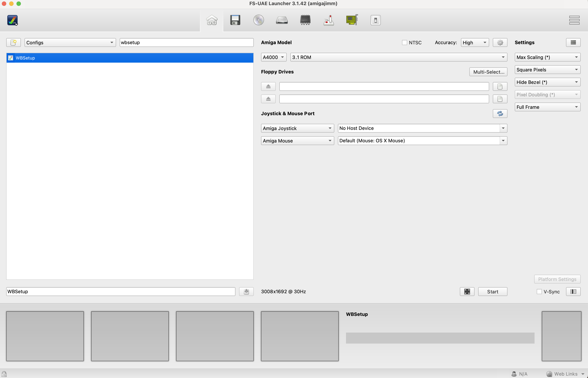Eject the first floppy drive
This screenshot has height=378, width=588.
point(268,86)
